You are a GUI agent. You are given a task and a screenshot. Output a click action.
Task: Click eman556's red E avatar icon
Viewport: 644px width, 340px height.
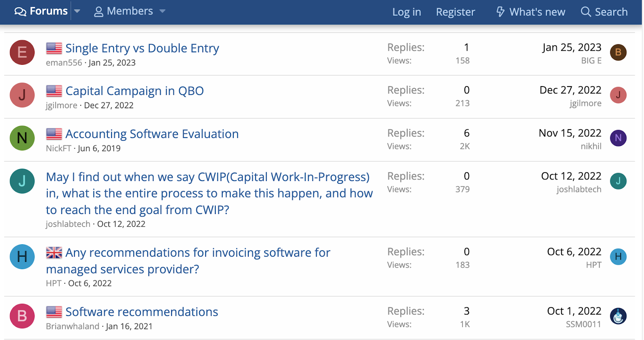point(22,52)
